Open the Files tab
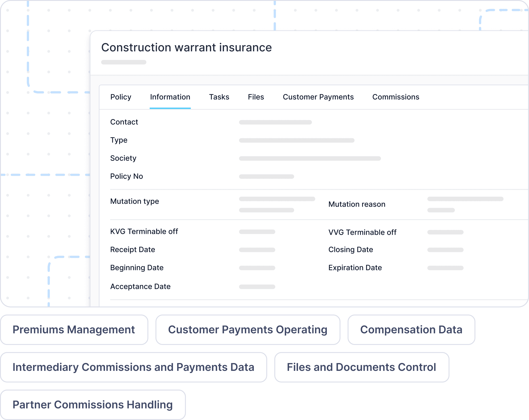This screenshot has height=420, width=529. pyautogui.click(x=256, y=97)
